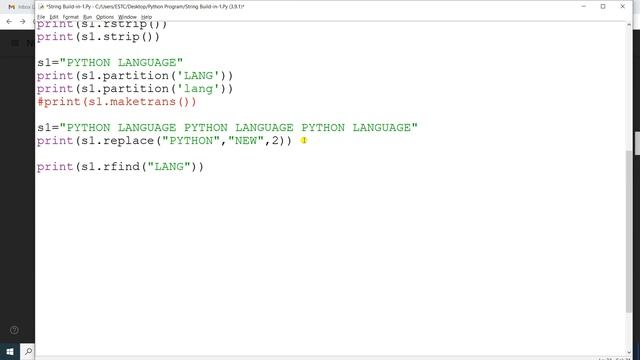Maximize the IDLE editor window

tap(603, 7)
